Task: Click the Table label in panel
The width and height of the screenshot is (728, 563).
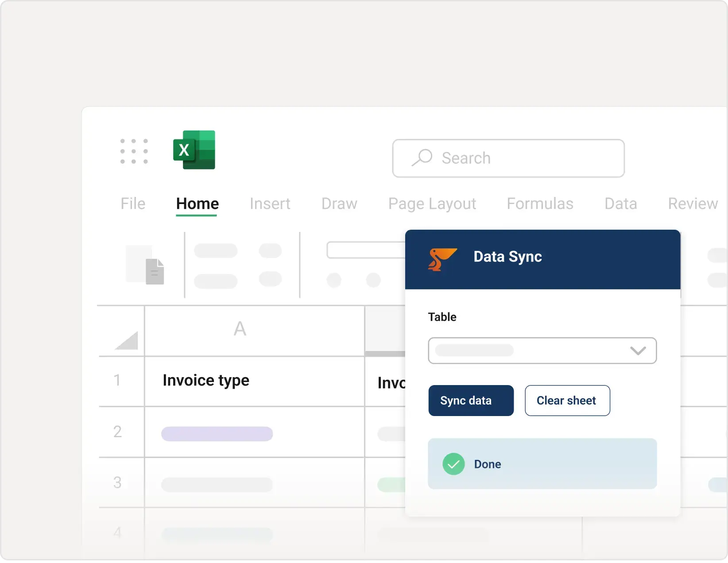Action: tap(442, 317)
